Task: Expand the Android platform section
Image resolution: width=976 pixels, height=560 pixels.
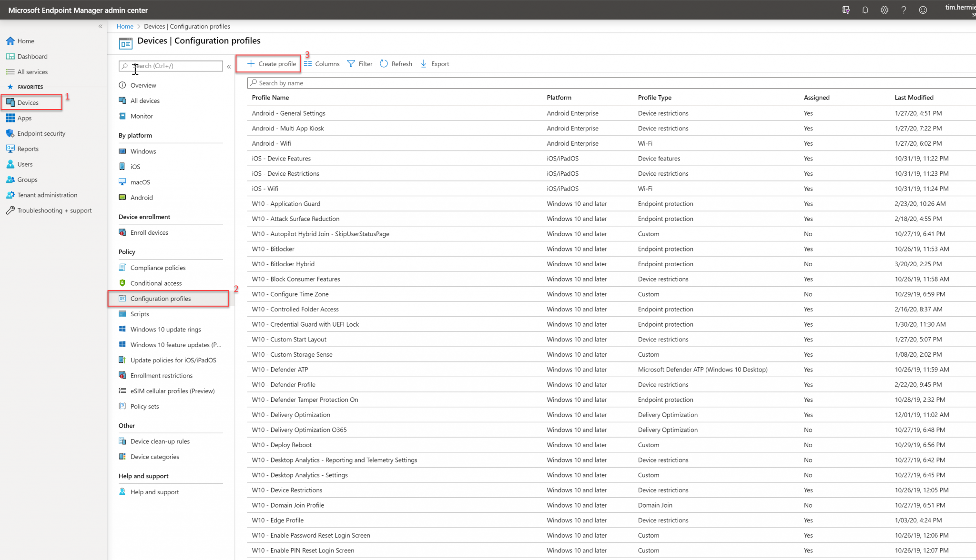Action: [x=142, y=197]
